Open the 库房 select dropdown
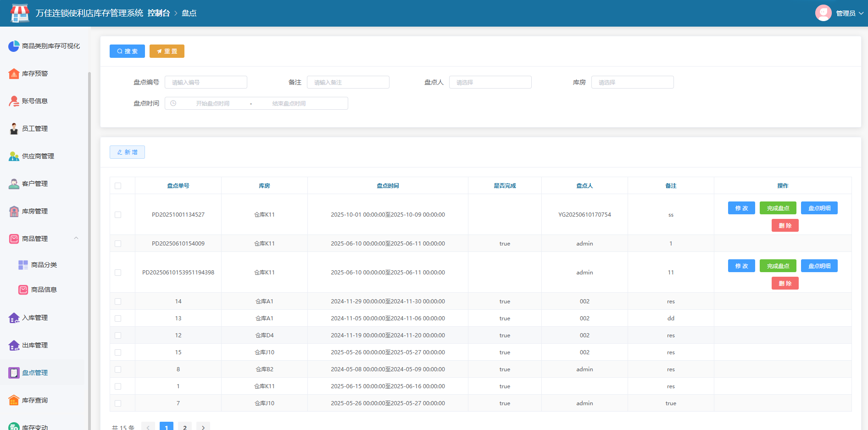Viewport: 868px width, 430px height. [632, 82]
